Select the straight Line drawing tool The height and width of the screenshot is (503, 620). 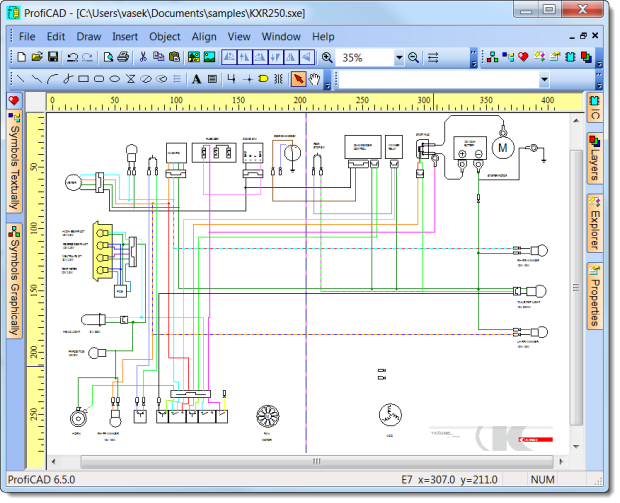[x=20, y=79]
